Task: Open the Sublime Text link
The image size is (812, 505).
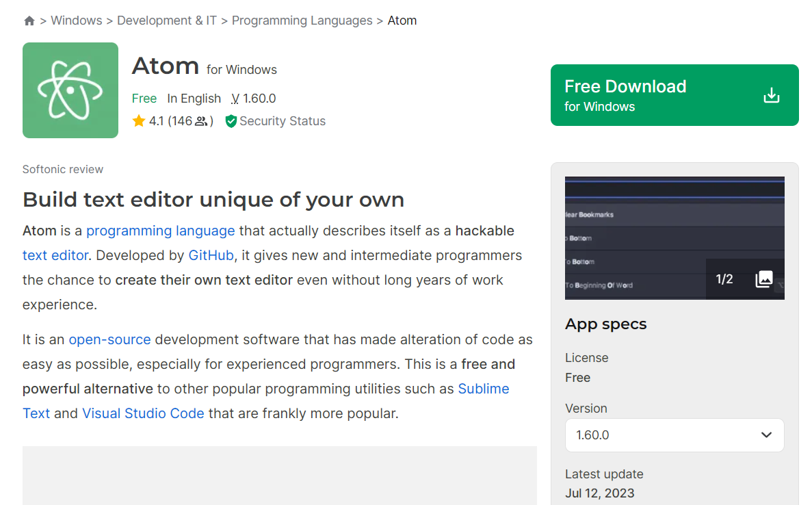Action: [265, 401]
